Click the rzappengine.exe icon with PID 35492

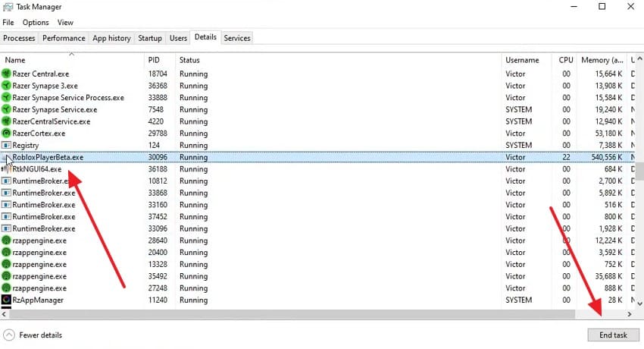6,276
